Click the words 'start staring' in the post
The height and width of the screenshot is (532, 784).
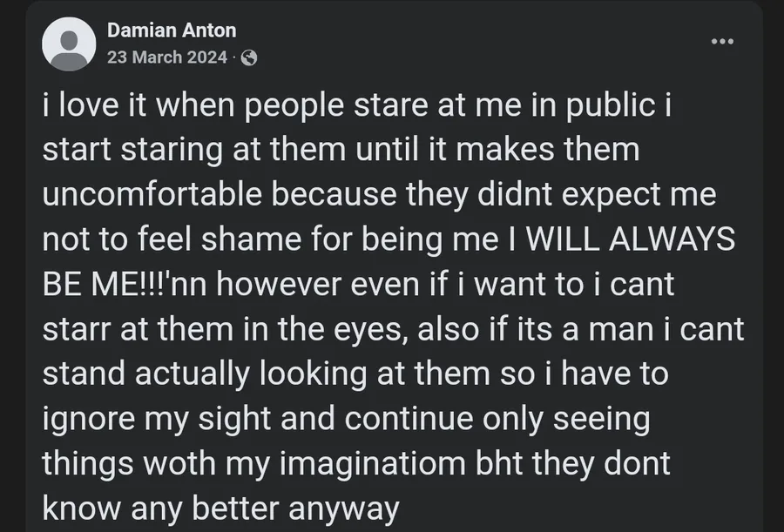[132, 151]
